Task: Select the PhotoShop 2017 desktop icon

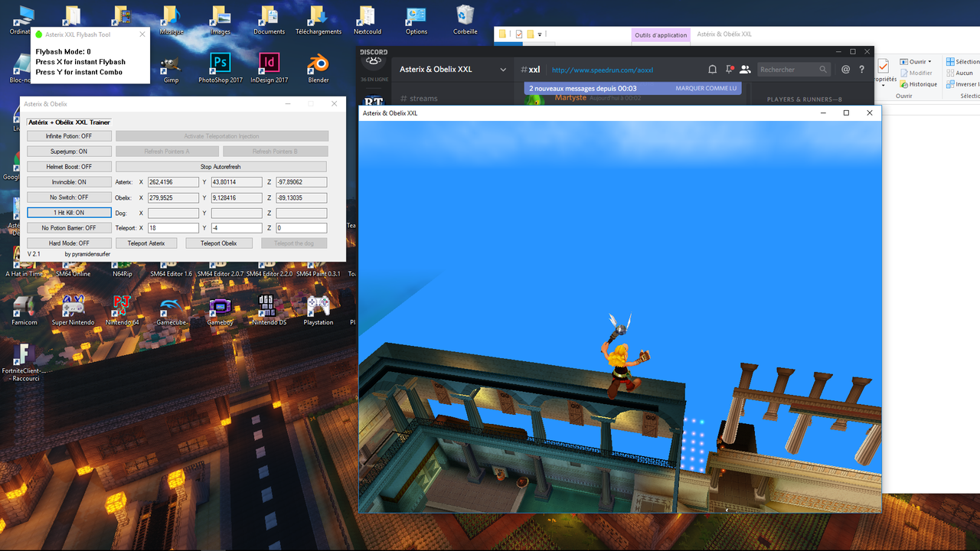Action: point(220,69)
